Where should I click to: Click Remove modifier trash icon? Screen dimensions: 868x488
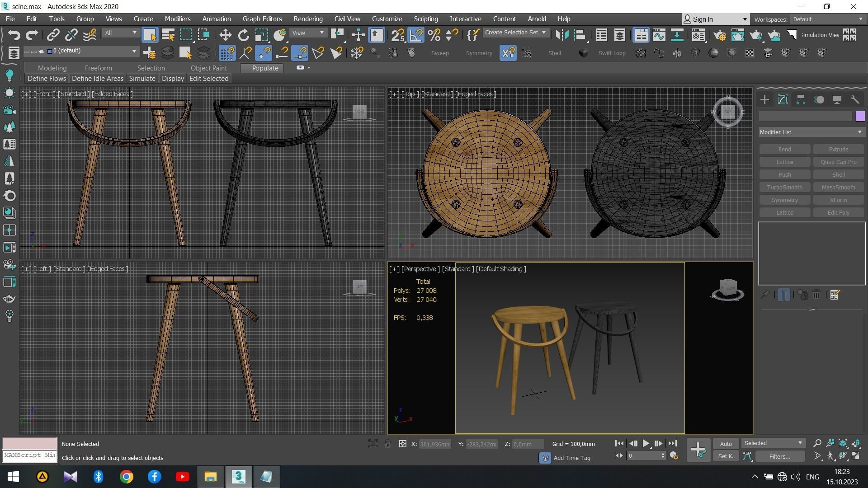[816, 295]
